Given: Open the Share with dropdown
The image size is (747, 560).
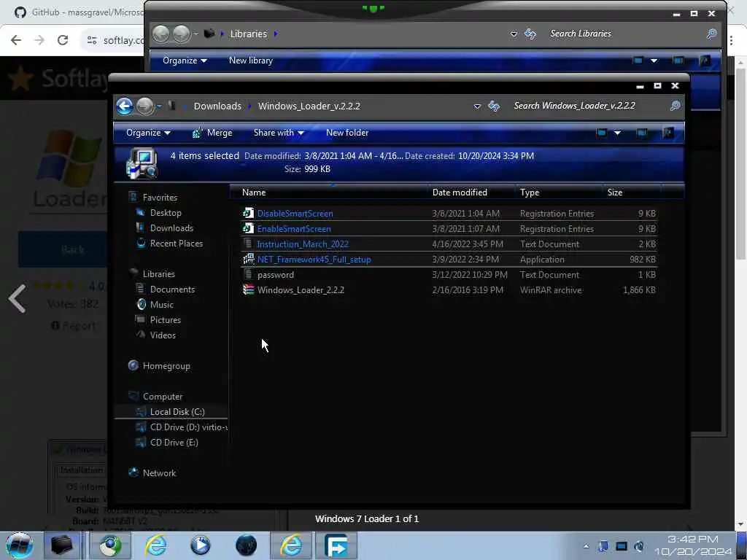Looking at the screenshot, I should [279, 133].
